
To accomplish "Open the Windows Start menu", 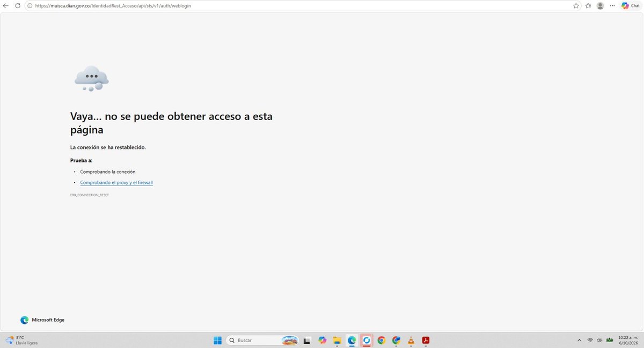I will [217, 340].
